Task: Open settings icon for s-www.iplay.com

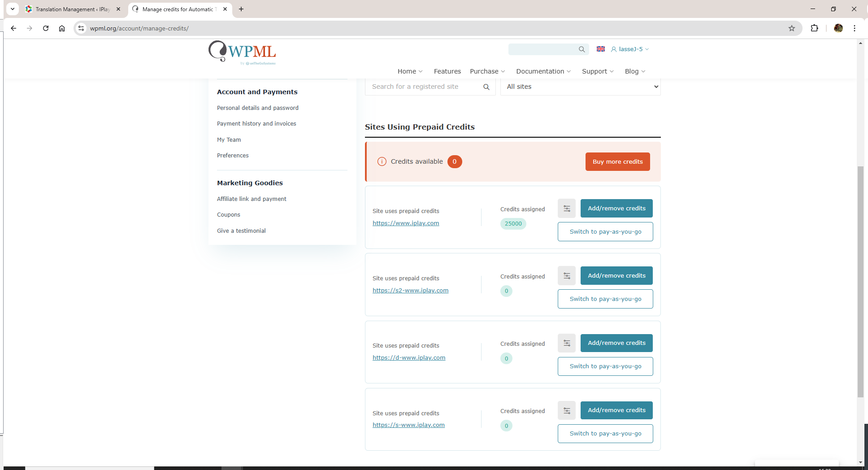Action: coord(567,410)
